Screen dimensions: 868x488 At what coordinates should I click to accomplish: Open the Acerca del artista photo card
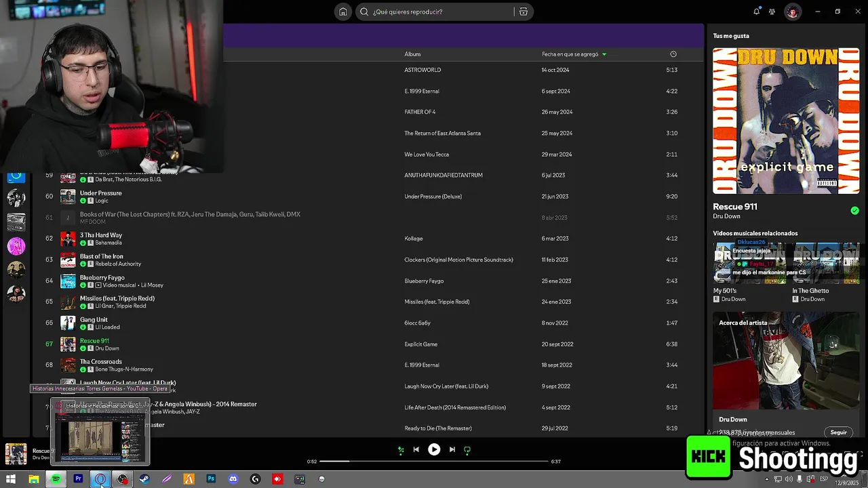coord(786,361)
